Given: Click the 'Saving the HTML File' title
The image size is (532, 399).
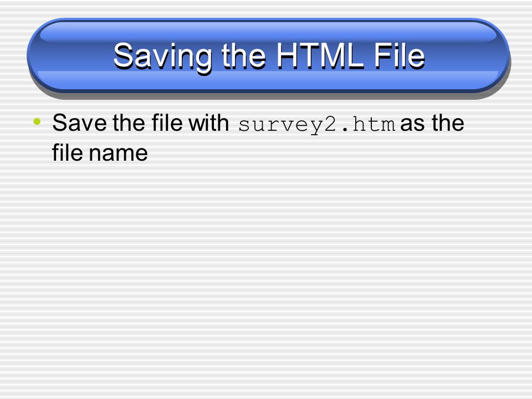Looking at the screenshot, I should pyautogui.click(x=269, y=57).
